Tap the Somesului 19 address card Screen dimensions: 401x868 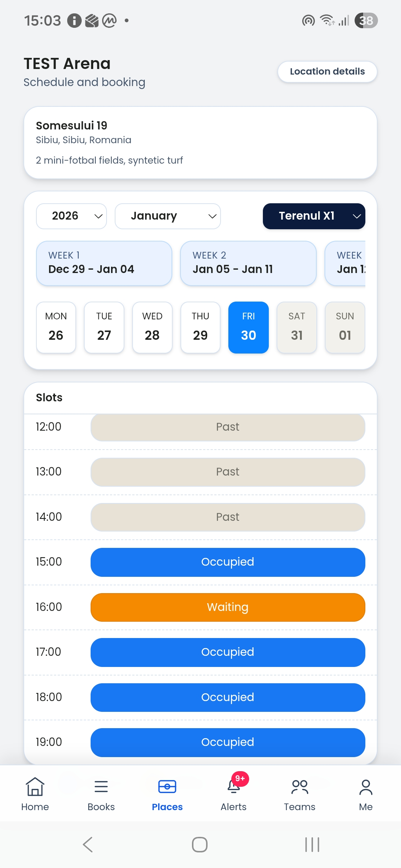pyautogui.click(x=200, y=142)
